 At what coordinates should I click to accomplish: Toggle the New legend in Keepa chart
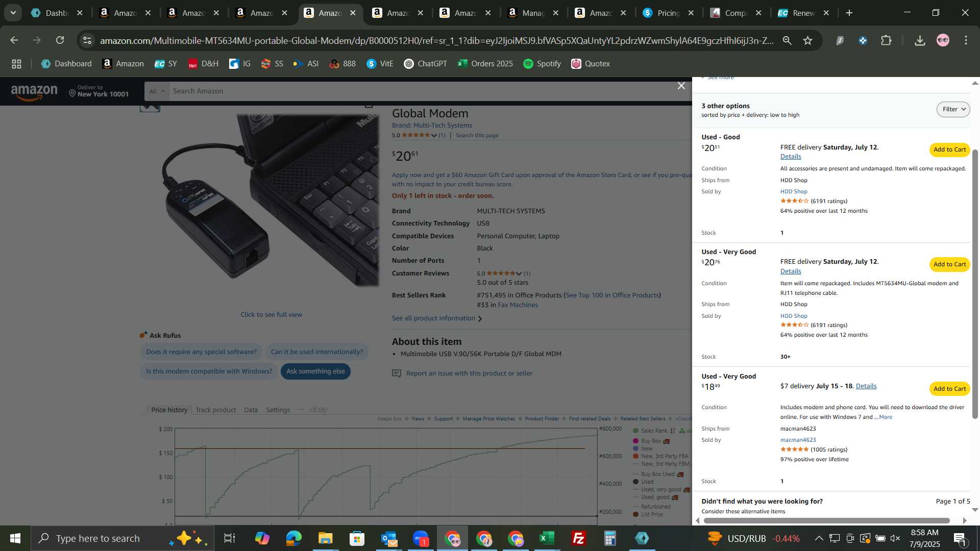(x=643, y=449)
